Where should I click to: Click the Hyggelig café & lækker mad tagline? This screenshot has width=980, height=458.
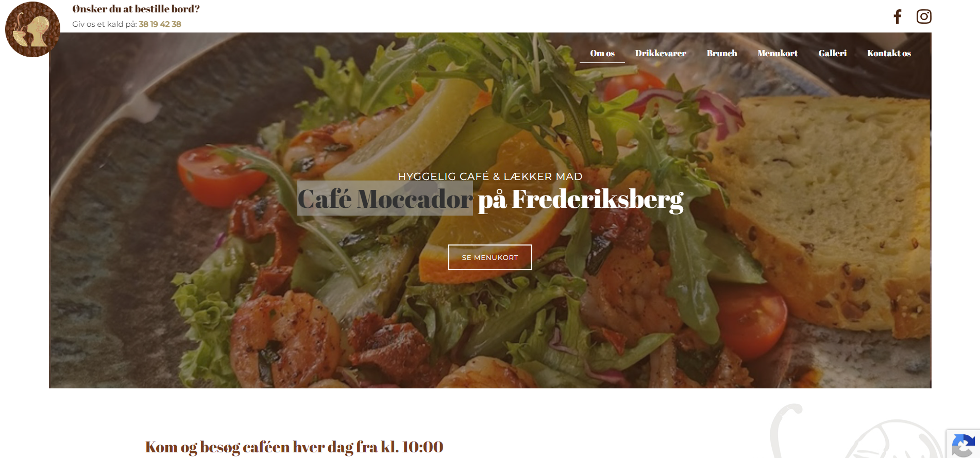pyautogui.click(x=490, y=176)
